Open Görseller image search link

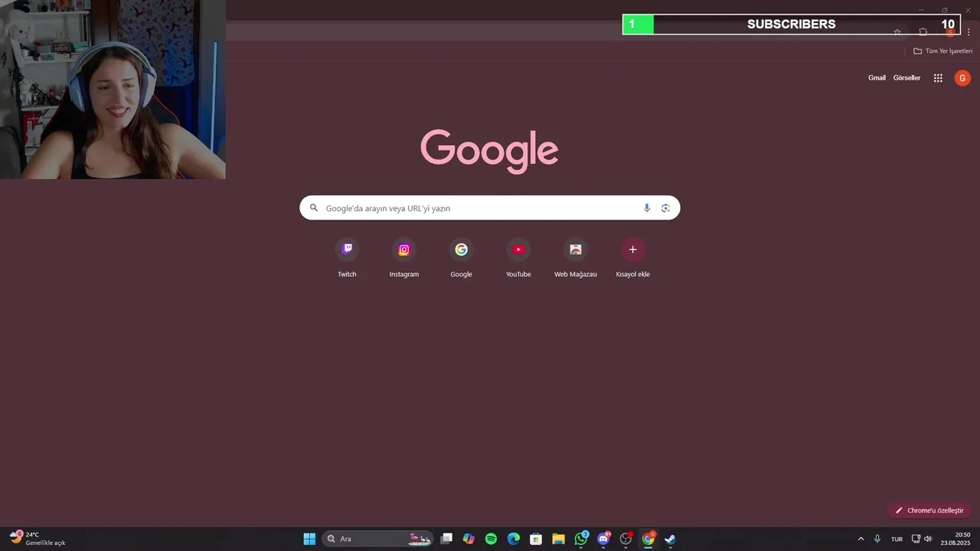coord(906,78)
